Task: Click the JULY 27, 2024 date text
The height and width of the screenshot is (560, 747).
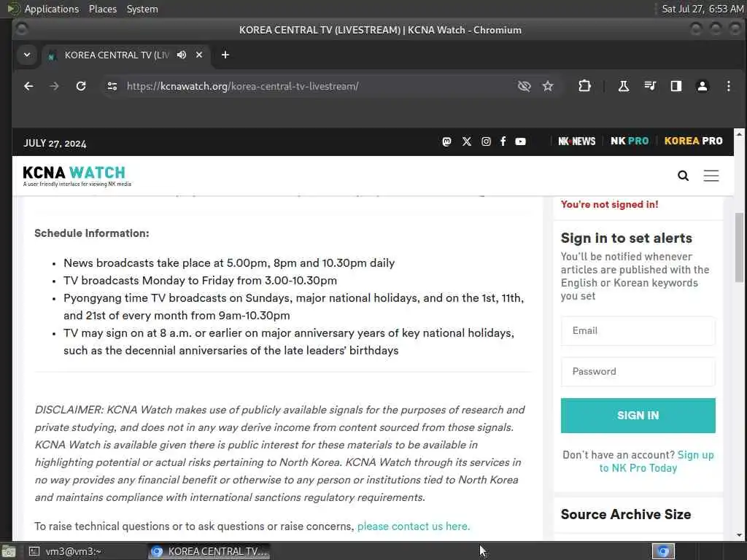Action: point(55,144)
